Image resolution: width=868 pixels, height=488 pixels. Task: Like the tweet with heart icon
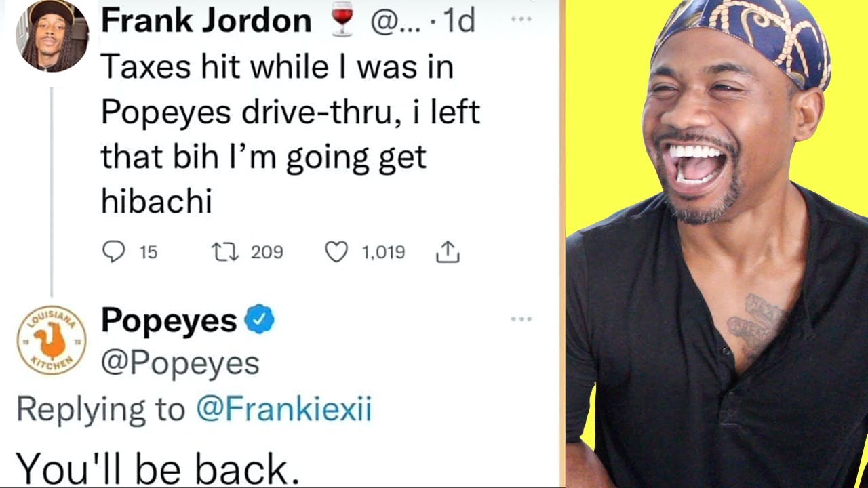tap(336, 252)
